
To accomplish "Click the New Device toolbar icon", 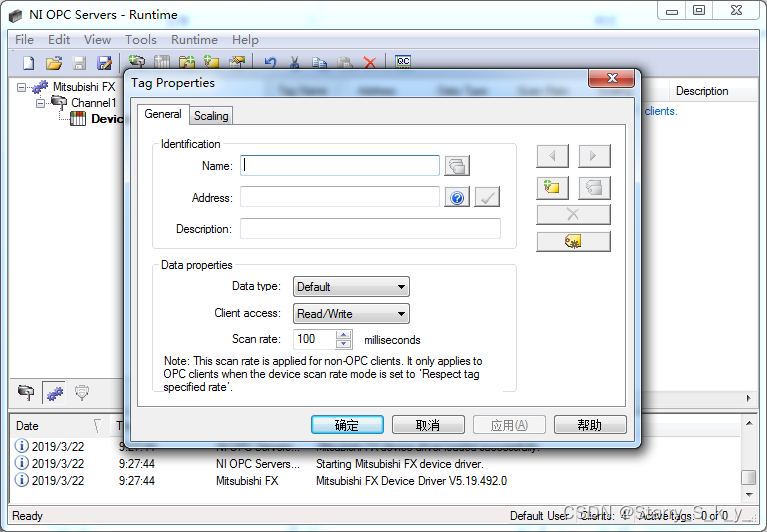I will [x=162, y=62].
